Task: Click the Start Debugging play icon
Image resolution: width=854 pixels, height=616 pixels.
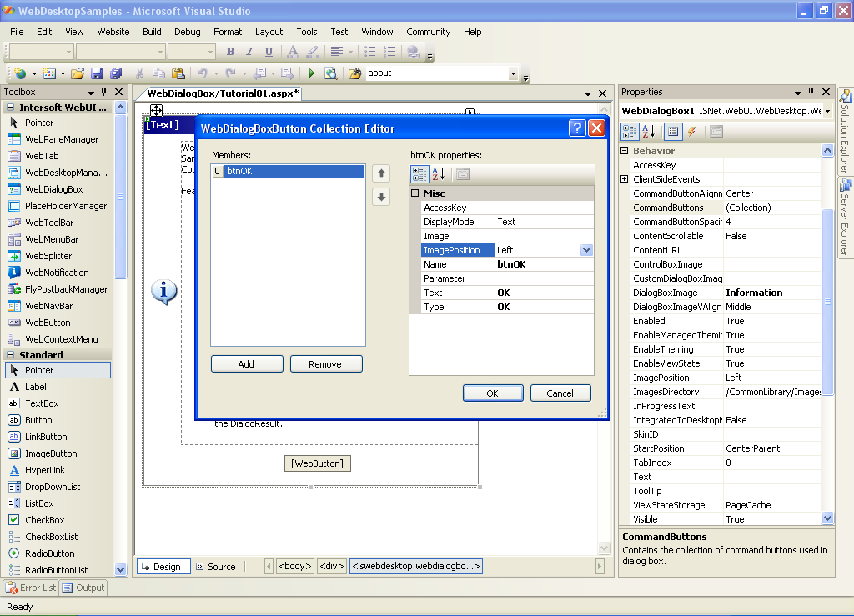Action: pos(312,73)
